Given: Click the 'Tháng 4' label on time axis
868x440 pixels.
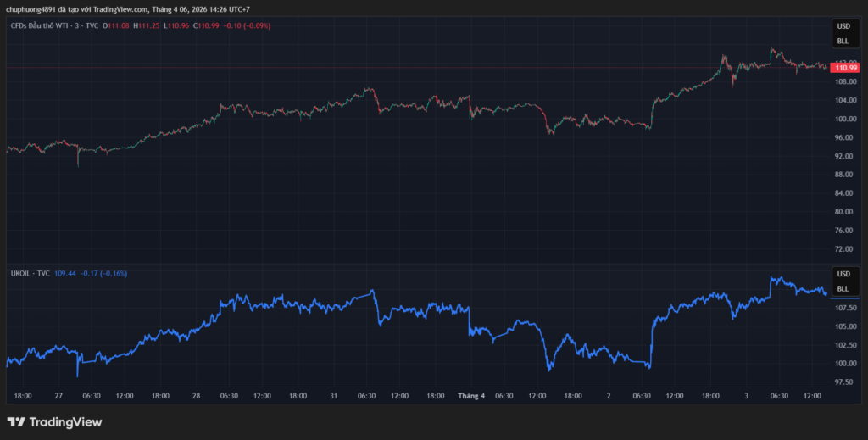Looking at the screenshot, I should 471,395.
